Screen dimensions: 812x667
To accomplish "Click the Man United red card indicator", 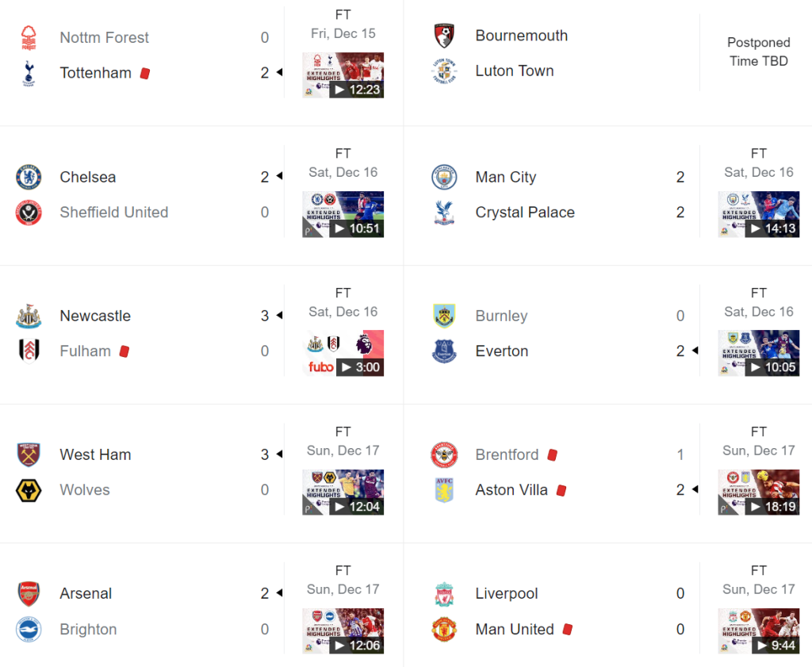I will 567,629.
